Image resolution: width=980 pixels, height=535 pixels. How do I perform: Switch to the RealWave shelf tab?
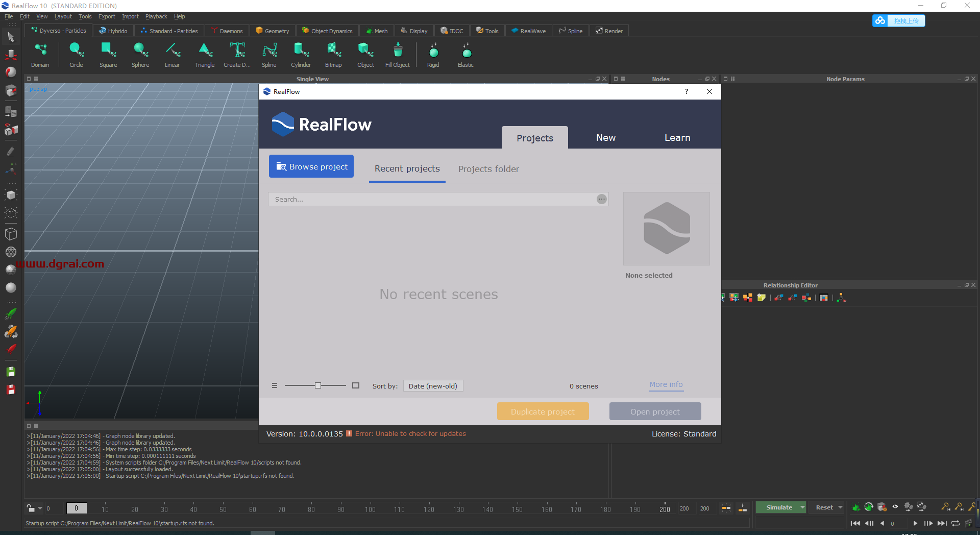coord(529,31)
